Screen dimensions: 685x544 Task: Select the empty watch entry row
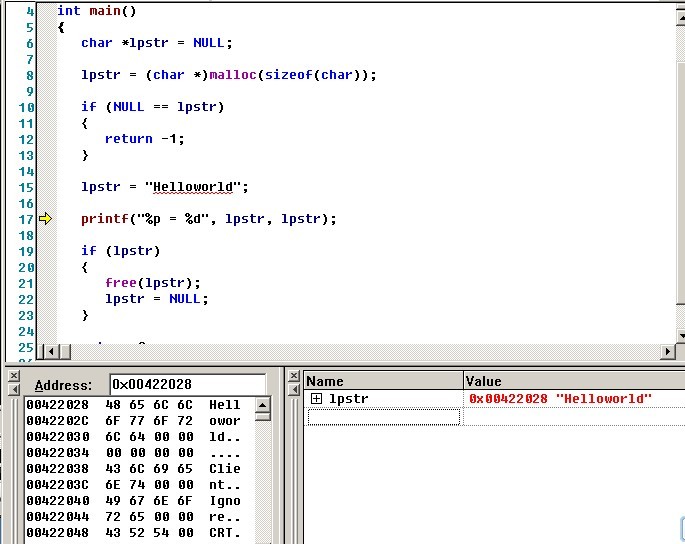point(383,416)
